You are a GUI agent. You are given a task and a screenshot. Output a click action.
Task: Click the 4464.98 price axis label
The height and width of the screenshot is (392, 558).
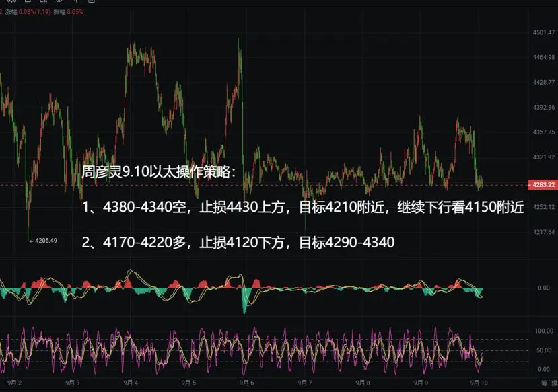coord(544,57)
